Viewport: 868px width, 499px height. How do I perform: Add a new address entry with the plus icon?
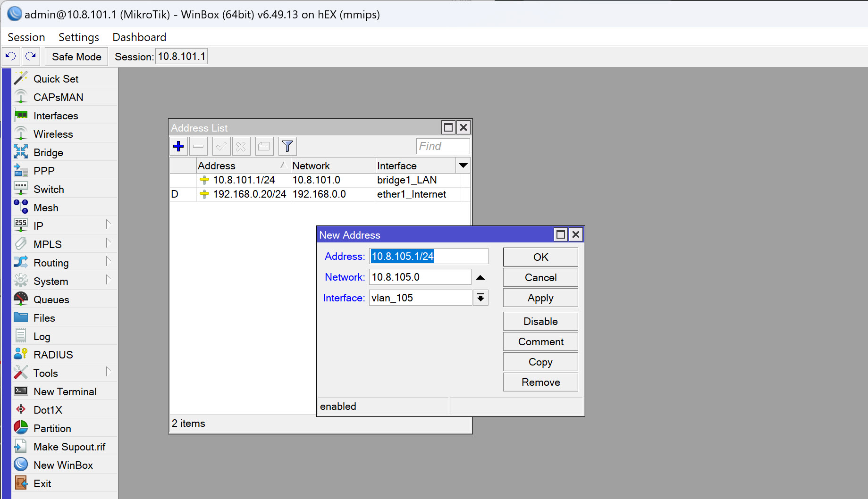[x=178, y=146]
